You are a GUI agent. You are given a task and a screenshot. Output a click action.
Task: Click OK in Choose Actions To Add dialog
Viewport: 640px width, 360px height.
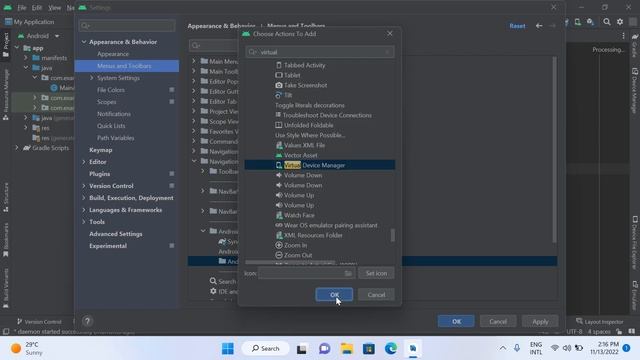(x=334, y=294)
